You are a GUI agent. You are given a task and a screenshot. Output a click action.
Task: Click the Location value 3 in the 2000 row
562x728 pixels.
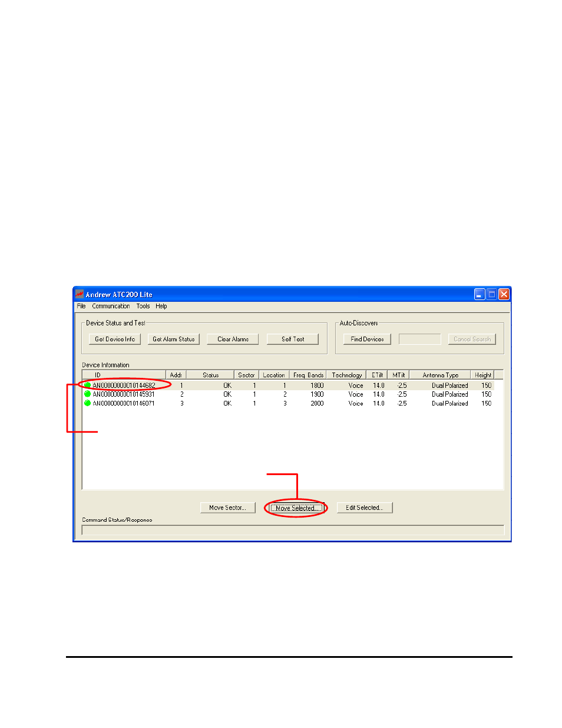(285, 403)
